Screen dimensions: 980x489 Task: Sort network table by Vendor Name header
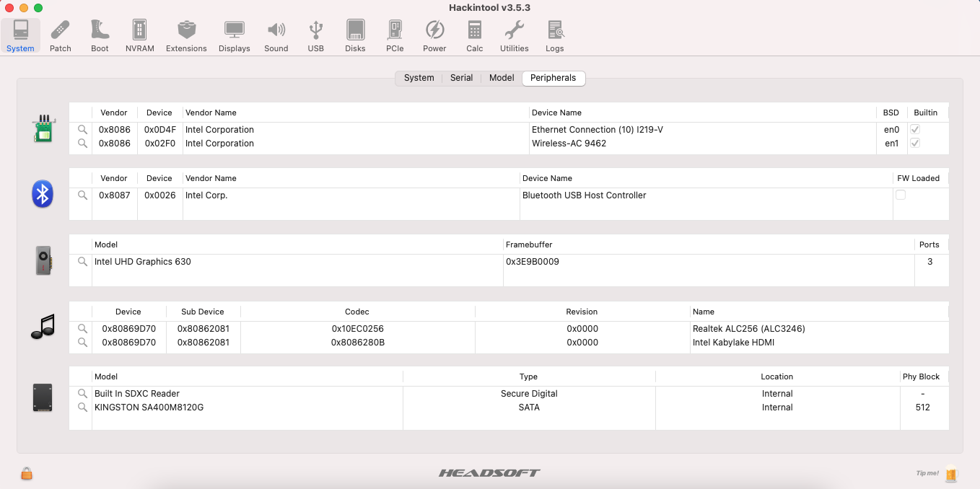point(356,113)
